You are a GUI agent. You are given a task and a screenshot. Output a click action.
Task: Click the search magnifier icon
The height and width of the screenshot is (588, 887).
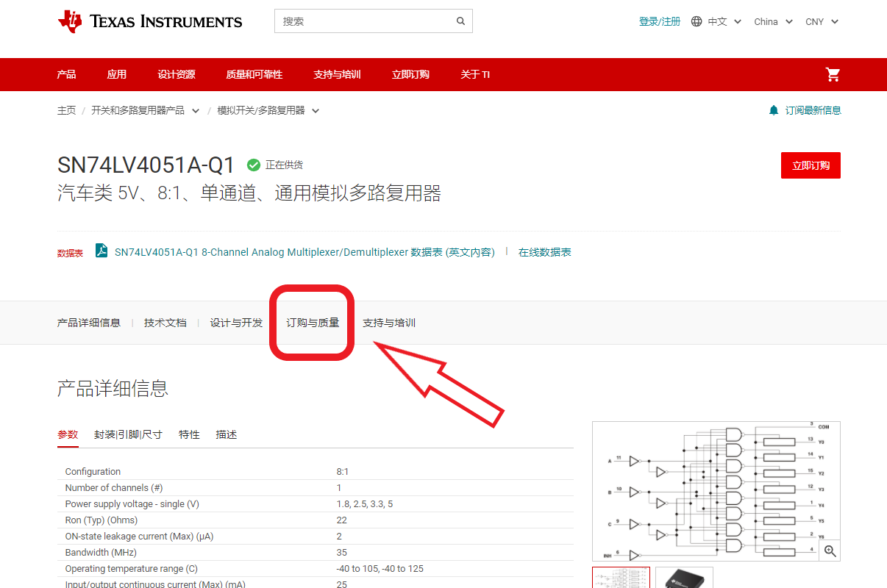pyautogui.click(x=461, y=21)
